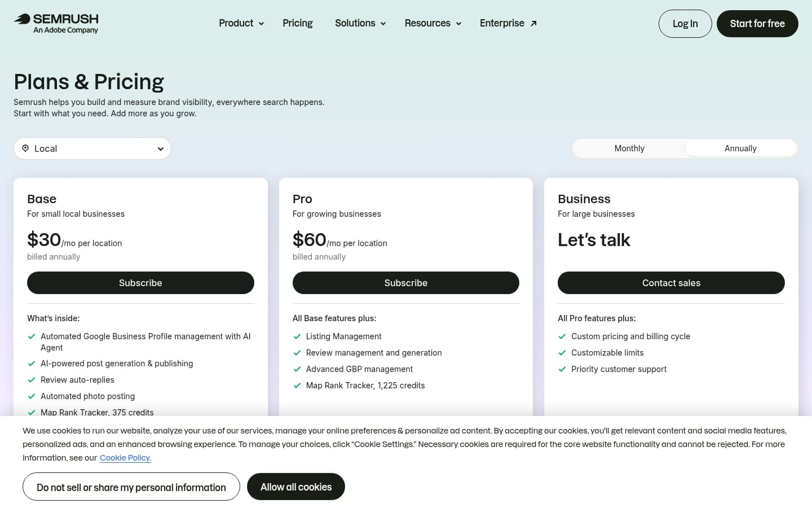Click Automated Google Business Profile management text

(x=145, y=342)
